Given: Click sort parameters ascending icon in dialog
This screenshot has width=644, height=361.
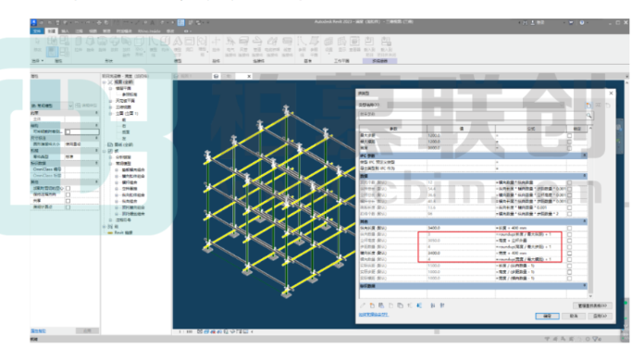Looking at the screenshot, I should (432, 305).
